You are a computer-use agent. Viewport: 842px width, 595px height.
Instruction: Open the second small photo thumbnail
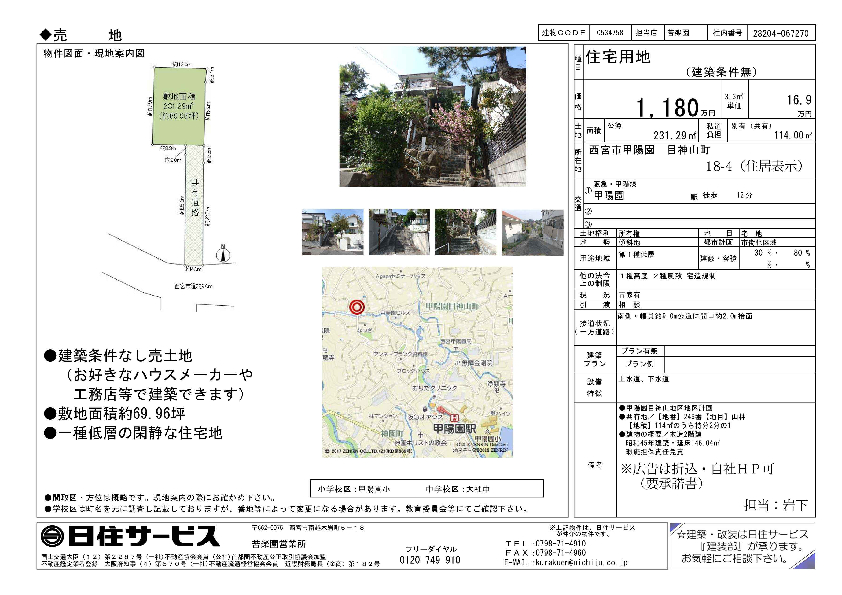[399, 232]
